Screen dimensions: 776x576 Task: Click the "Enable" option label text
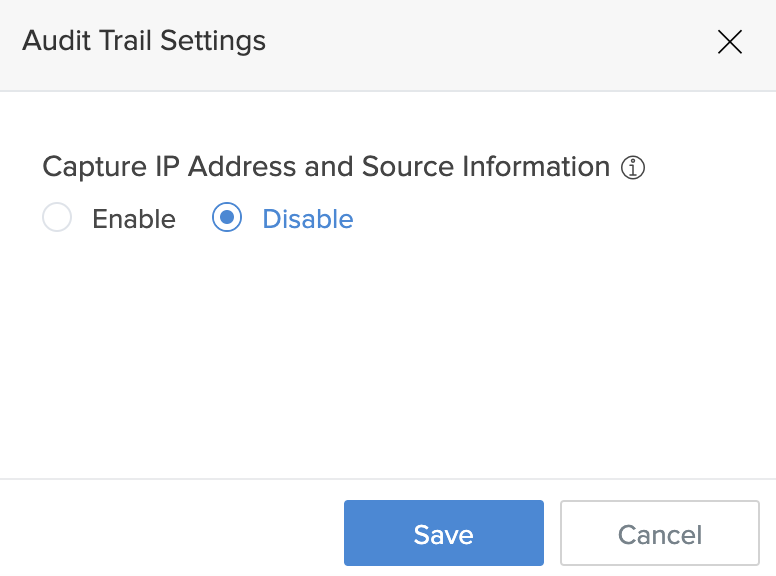134,219
